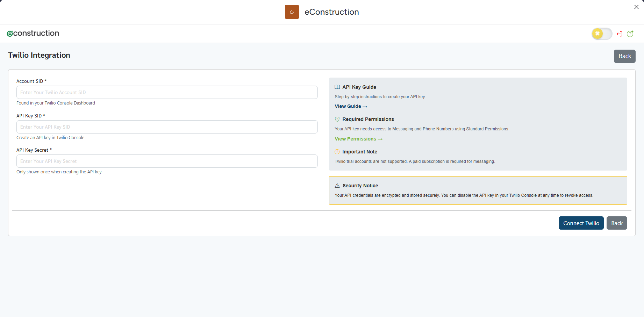Click the Security Notice heading text
Image resolution: width=644 pixels, height=317 pixels.
point(360,186)
